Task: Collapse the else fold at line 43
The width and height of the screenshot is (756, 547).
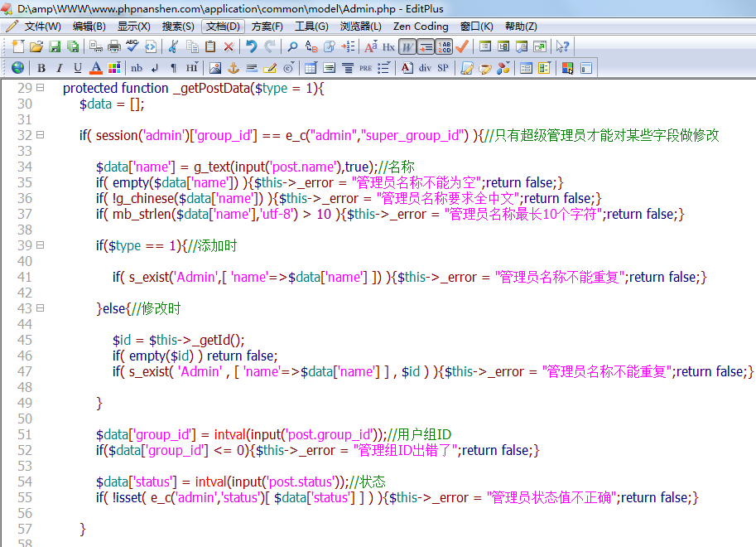Action: tap(41, 307)
